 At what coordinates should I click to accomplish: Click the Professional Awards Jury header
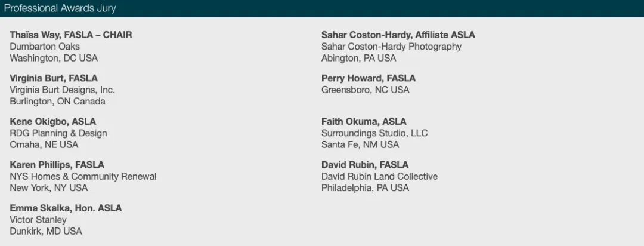point(60,8)
